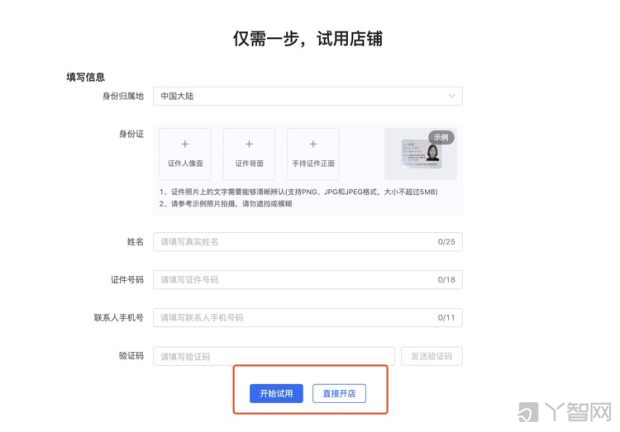Click the 0/11 counter in phone field
Image resolution: width=620 pixels, height=432 pixels.
(x=446, y=318)
